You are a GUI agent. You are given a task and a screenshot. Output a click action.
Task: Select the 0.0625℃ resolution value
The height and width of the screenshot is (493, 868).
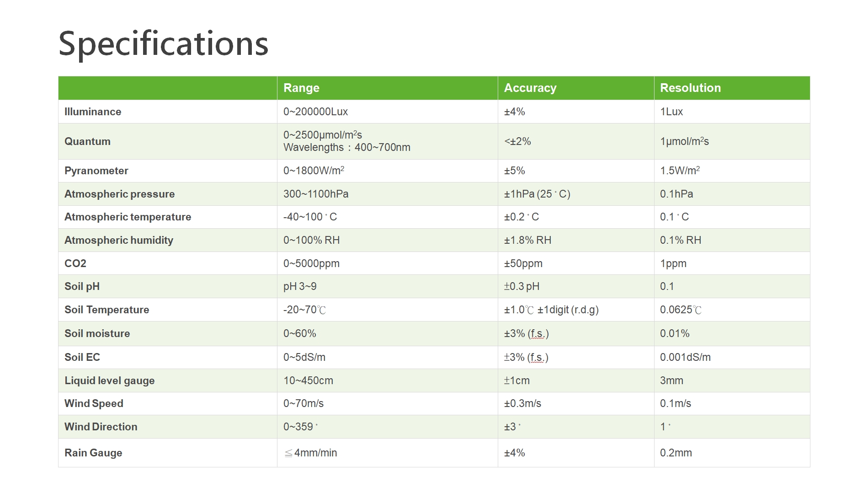click(680, 310)
